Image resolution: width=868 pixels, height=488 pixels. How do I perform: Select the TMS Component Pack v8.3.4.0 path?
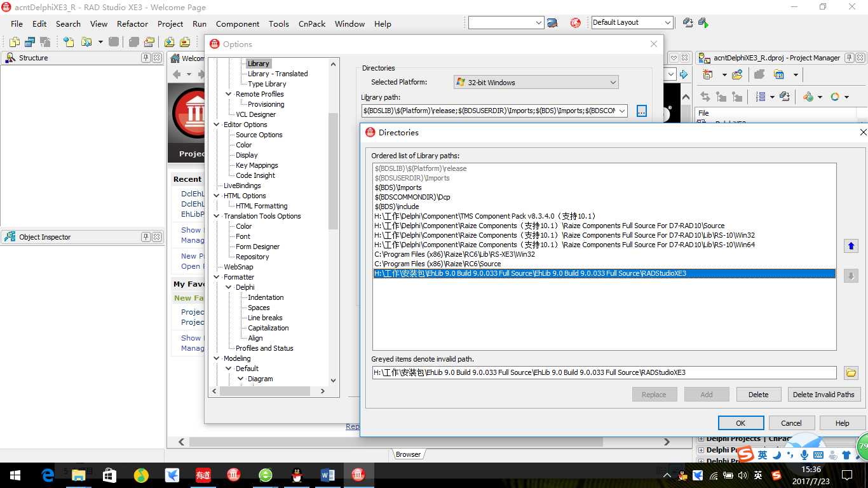(485, 216)
